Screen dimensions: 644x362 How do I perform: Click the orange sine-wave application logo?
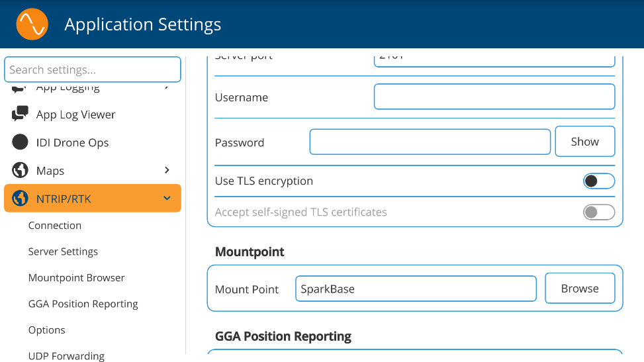32,24
